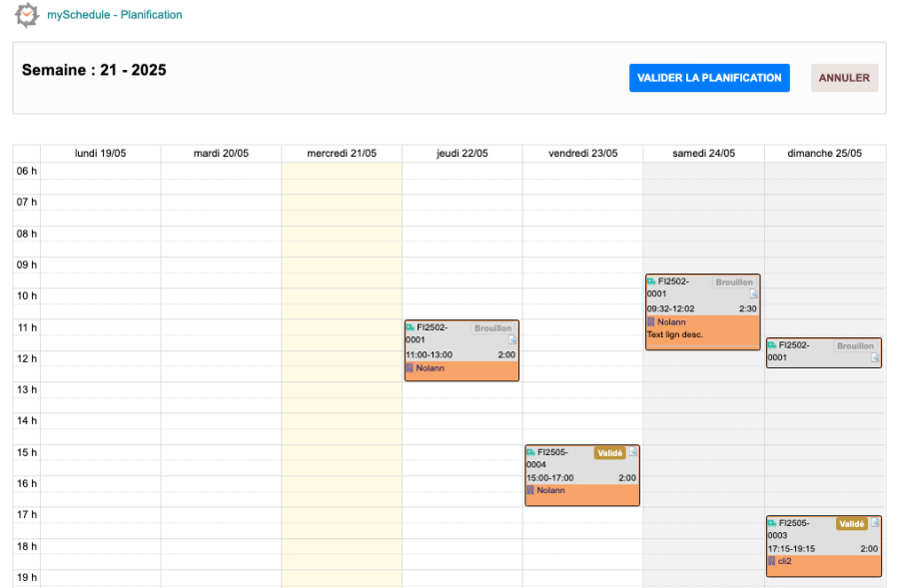The height and width of the screenshot is (588, 899).
Task: Click the 06 h row label
Action: tap(24, 171)
